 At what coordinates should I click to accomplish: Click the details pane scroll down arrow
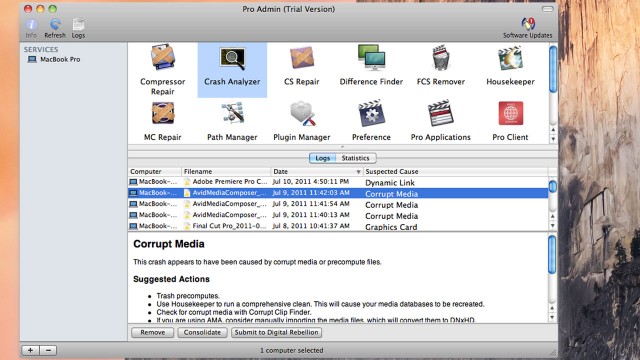click(552, 318)
